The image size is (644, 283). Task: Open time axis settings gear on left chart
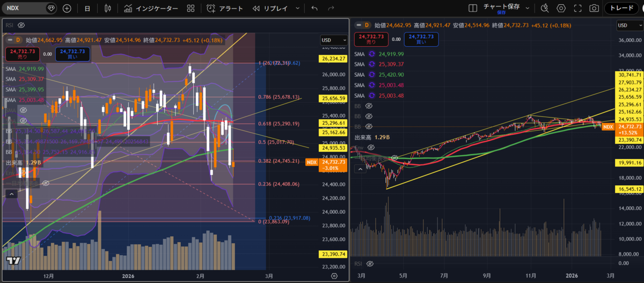tap(334, 276)
